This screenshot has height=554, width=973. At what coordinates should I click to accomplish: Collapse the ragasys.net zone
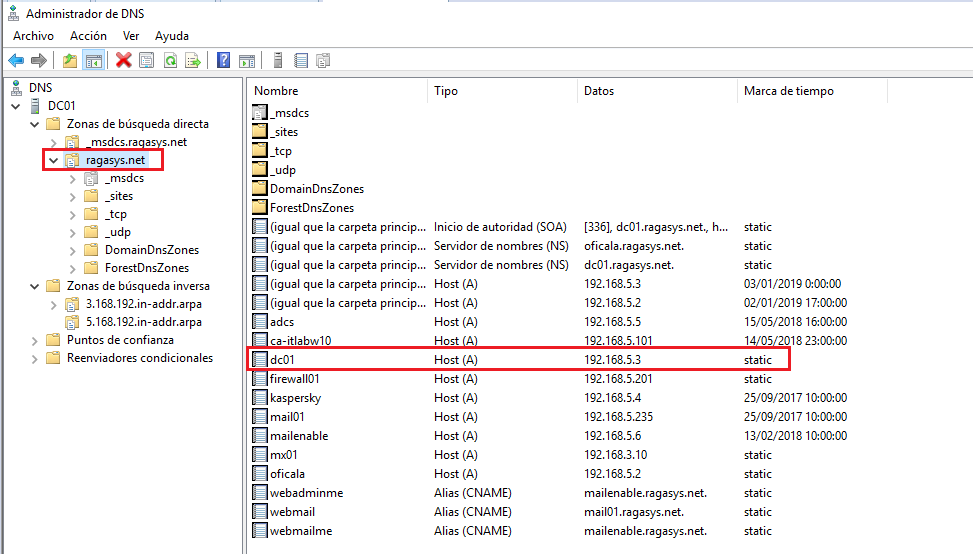click(54, 160)
